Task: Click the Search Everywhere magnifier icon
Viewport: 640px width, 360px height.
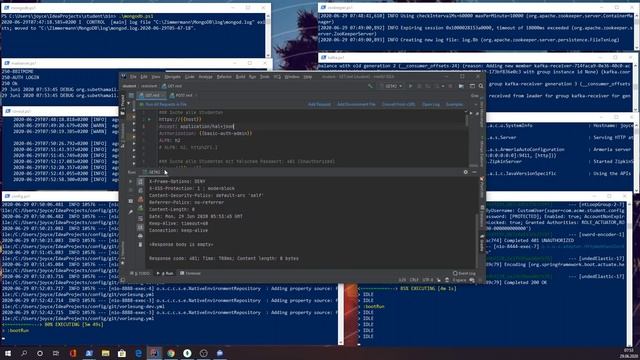Action: tap(481, 86)
